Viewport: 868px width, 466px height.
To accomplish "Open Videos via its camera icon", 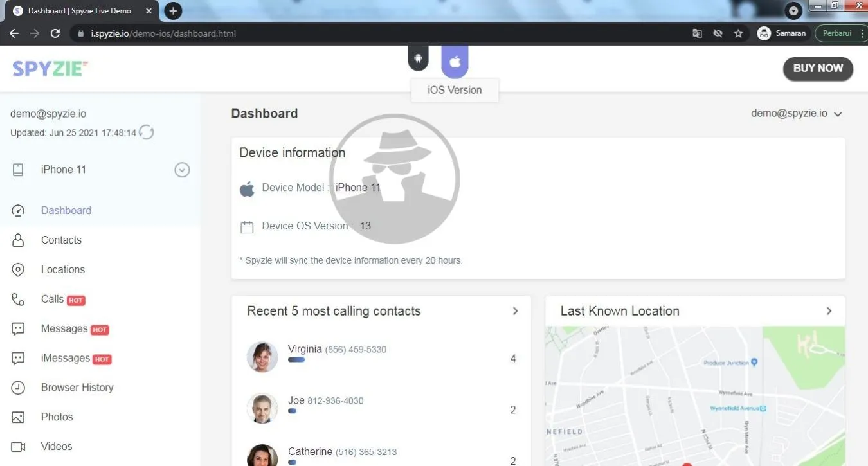I will 18,447.
